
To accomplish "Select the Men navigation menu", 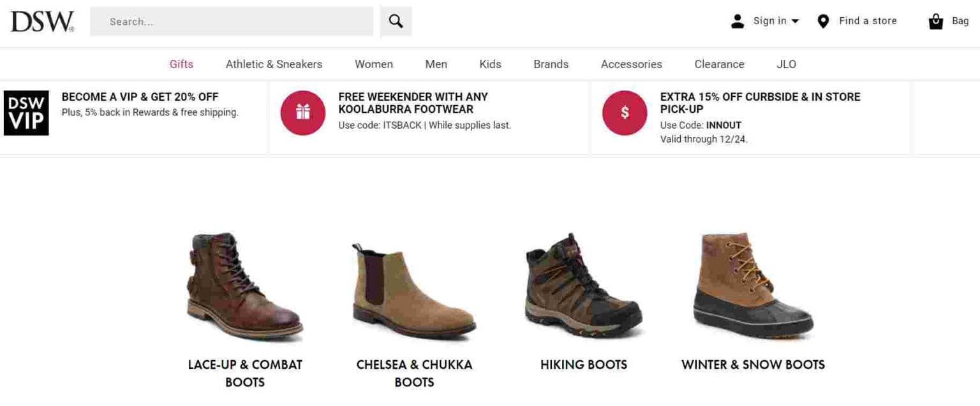I will point(436,64).
